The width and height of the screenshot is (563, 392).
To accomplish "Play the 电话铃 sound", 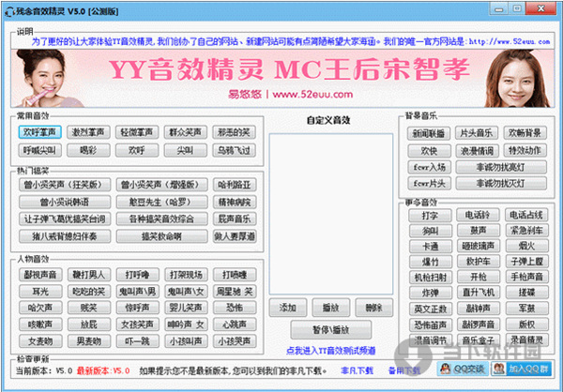I will (478, 215).
